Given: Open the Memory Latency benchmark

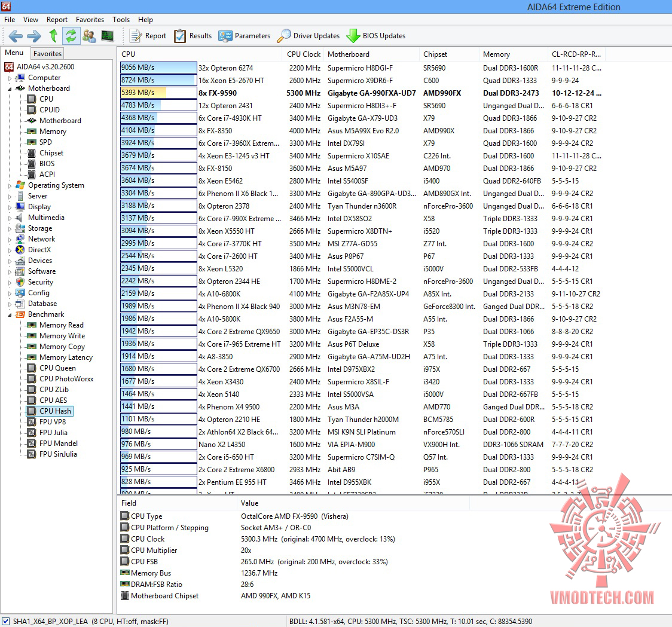Looking at the screenshot, I should tap(66, 357).
